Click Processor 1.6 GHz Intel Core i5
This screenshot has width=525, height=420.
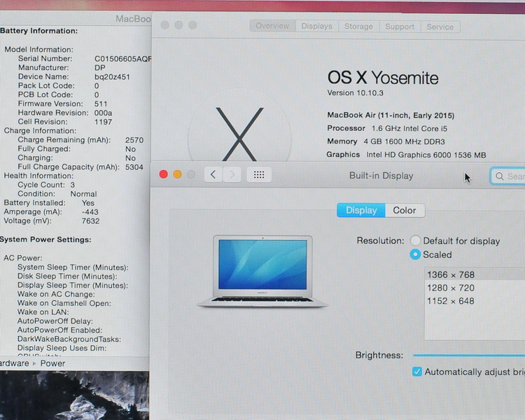pyautogui.click(x=387, y=129)
